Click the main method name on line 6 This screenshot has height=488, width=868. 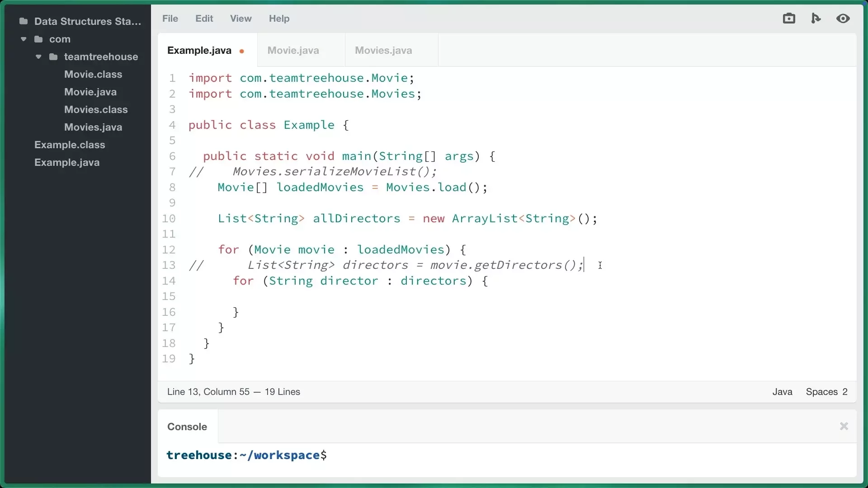[357, 156]
